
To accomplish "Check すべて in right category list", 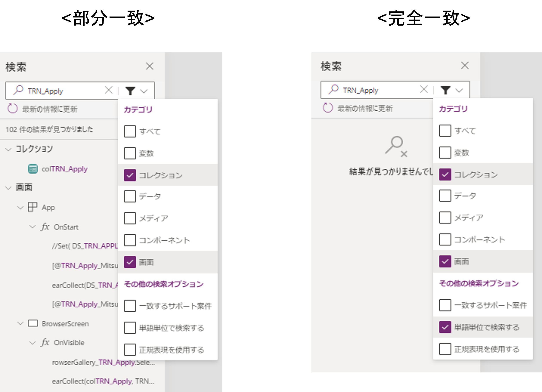I will coord(445,131).
